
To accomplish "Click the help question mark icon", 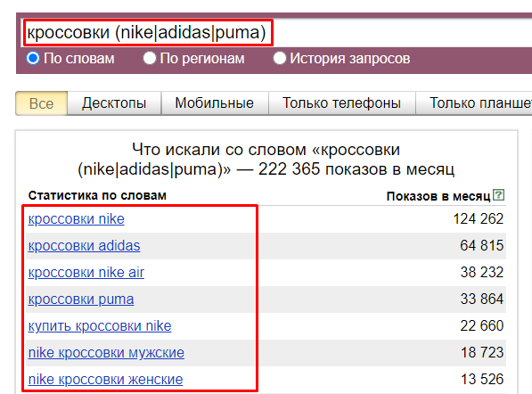I will coord(498,195).
